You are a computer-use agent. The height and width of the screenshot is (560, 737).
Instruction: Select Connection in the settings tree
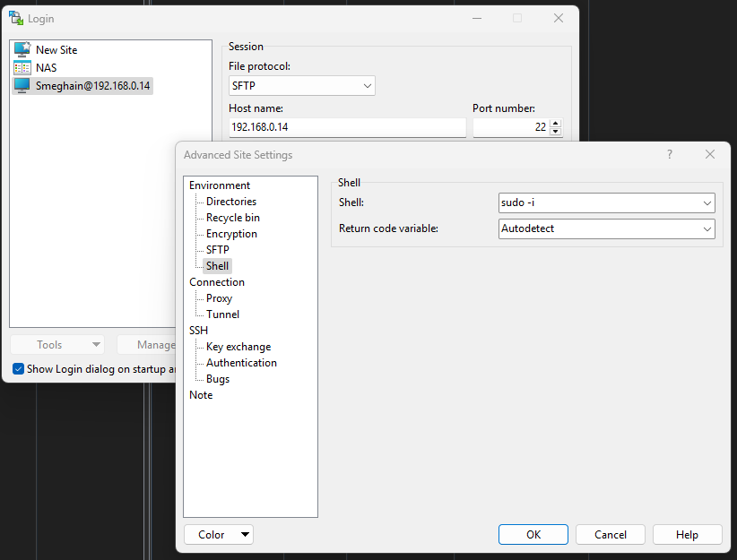[x=217, y=282]
